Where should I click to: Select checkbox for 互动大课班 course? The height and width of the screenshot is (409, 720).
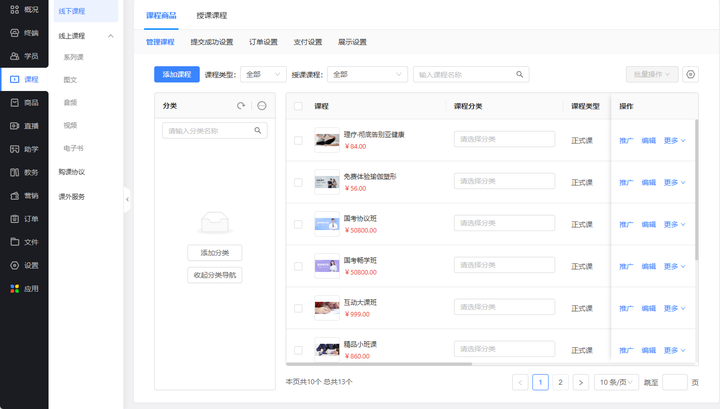pyautogui.click(x=298, y=308)
